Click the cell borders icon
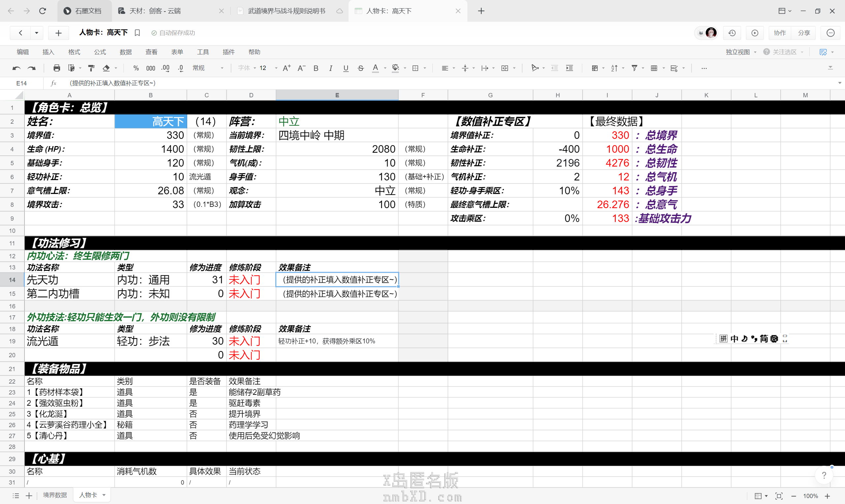The width and height of the screenshot is (845, 504). tap(415, 68)
